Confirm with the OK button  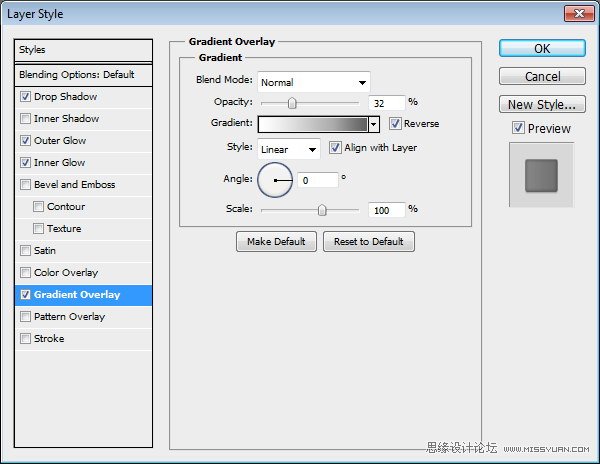click(542, 49)
